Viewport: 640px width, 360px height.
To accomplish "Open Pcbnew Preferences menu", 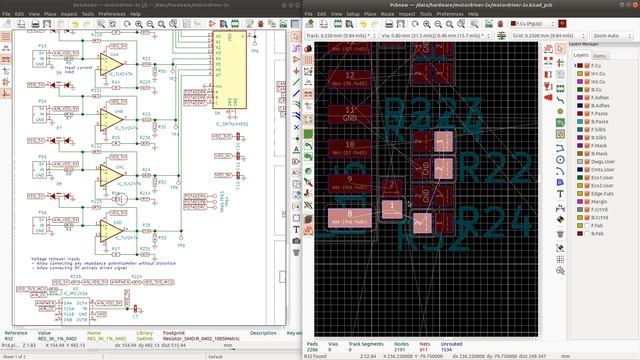I will point(450,14).
